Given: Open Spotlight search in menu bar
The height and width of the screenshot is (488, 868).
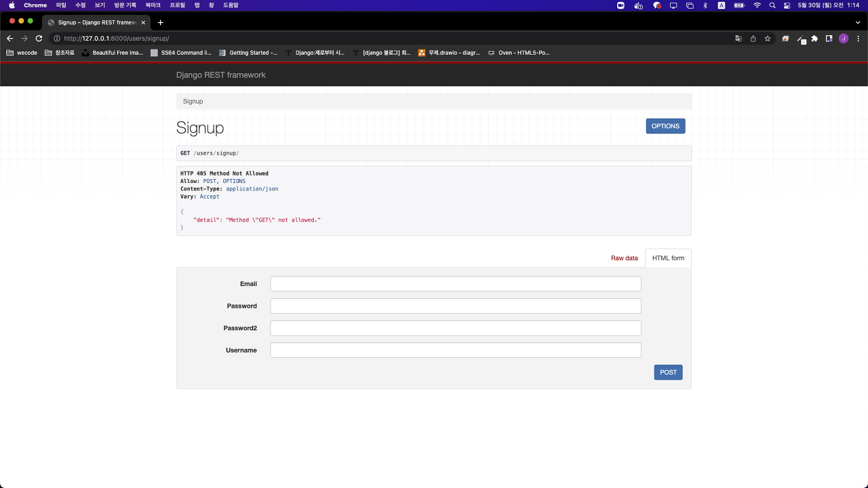Looking at the screenshot, I should pyautogui.click(x=772, y=5).
